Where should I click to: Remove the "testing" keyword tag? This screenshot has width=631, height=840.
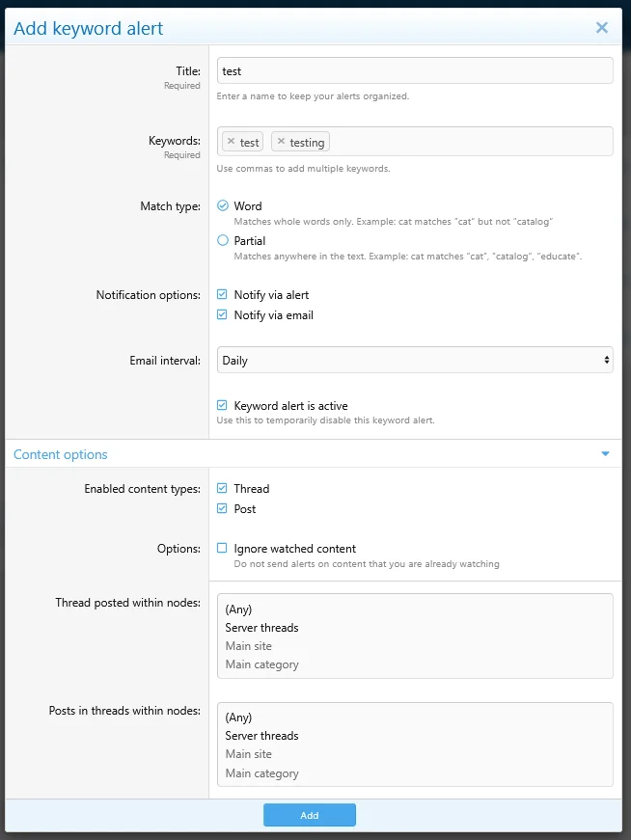tap(279, 141)
